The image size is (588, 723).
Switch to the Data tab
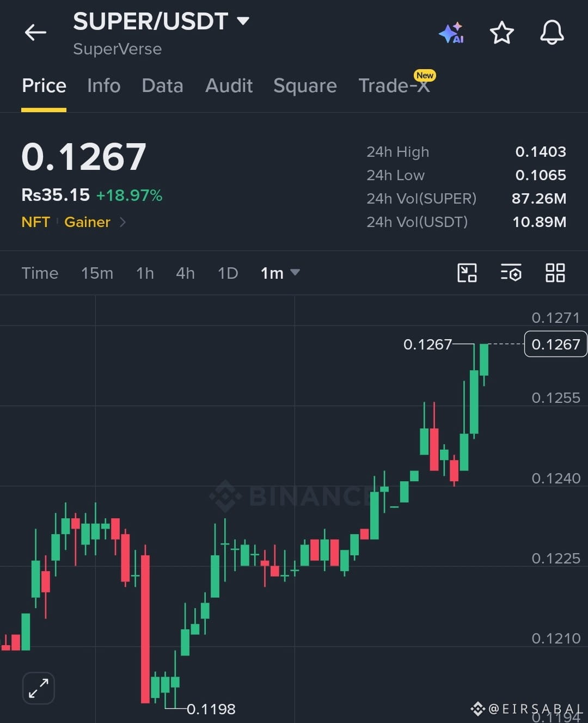point(162,85)
